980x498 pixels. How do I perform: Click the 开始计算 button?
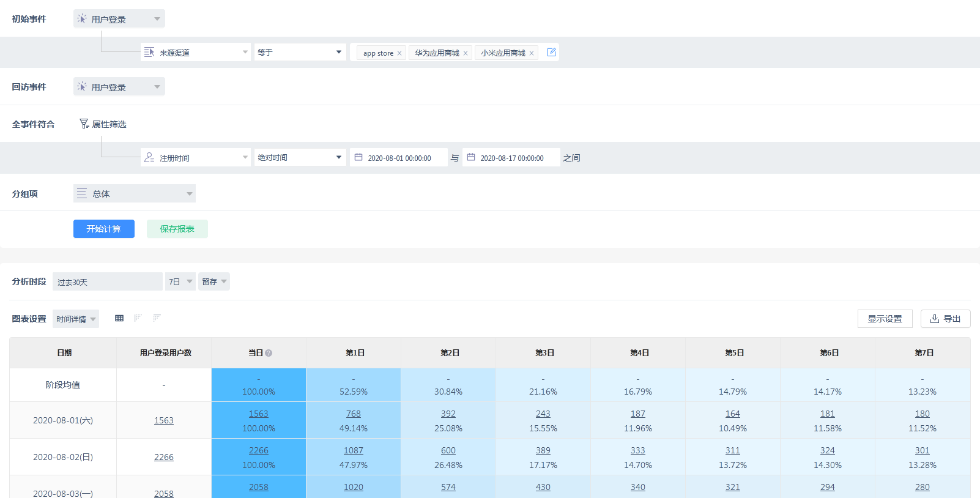[104, 229]
